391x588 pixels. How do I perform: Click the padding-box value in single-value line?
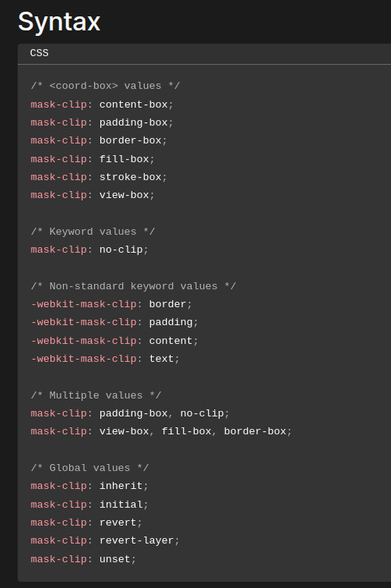click(x=133, y=123)
